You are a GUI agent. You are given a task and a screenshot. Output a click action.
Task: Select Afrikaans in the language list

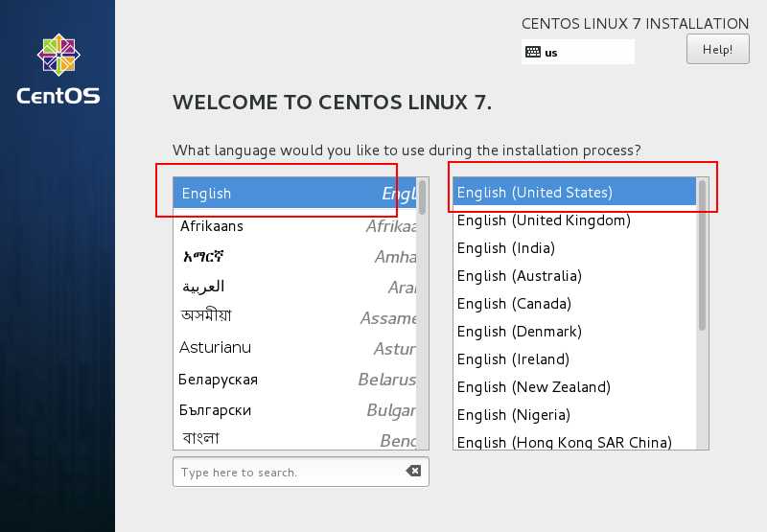(295, 226)
